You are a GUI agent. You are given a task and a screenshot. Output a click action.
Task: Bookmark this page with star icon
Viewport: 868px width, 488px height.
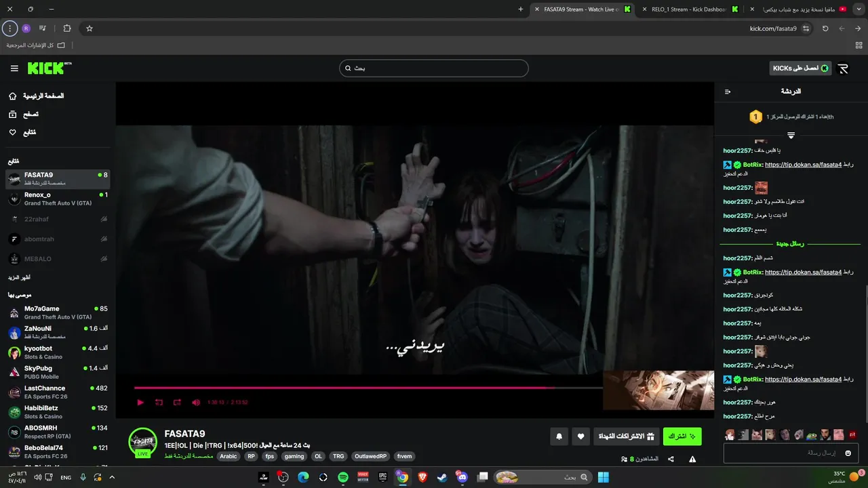(x=89, y=28)
